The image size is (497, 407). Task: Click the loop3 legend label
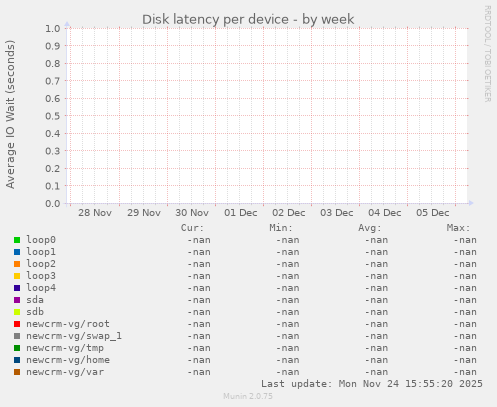coord(41,276)
